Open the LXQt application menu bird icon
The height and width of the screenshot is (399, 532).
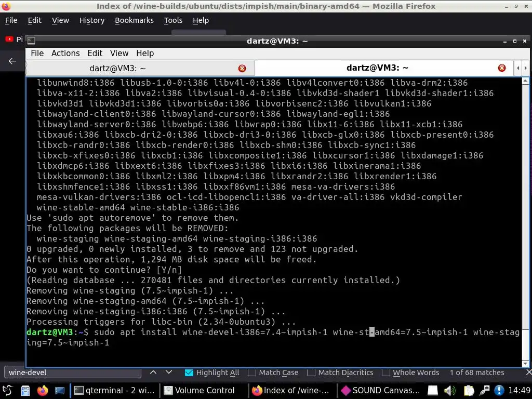pos(7,390)
